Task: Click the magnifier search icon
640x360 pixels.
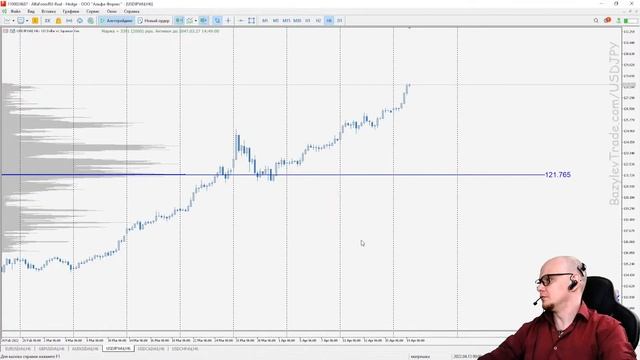Action: click(596, 20)
